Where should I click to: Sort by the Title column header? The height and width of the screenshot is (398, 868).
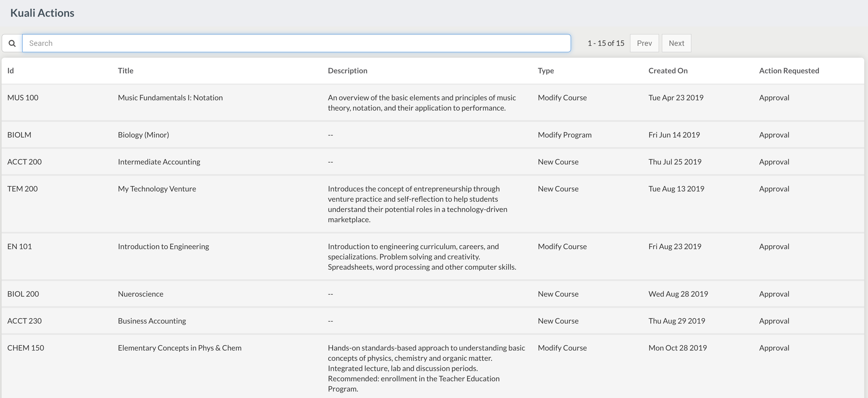125,71
